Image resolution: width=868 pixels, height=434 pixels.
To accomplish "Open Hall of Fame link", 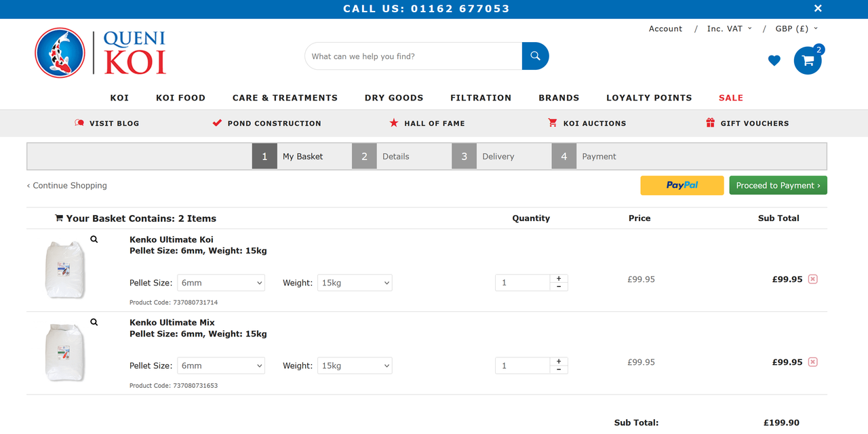I will 427,123.
